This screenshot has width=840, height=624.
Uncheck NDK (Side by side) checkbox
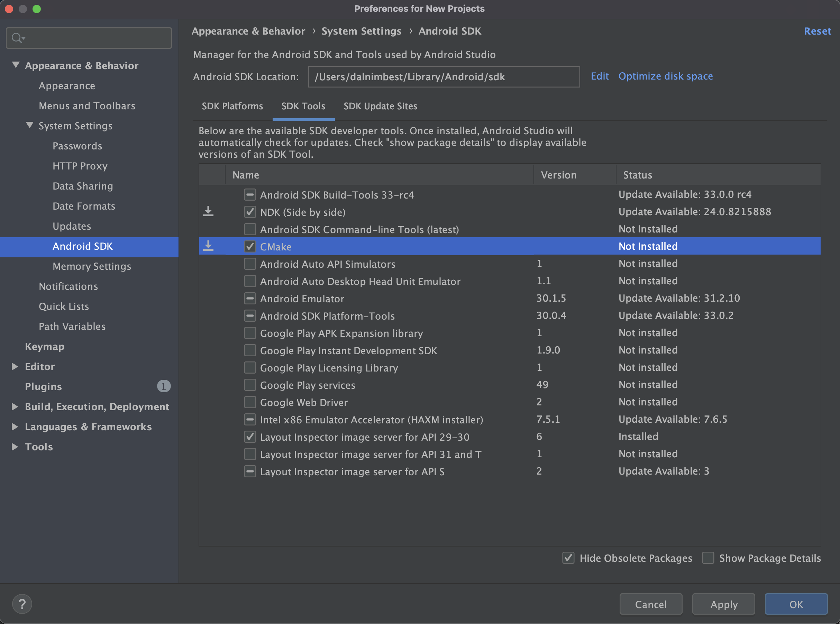[250, 212]
